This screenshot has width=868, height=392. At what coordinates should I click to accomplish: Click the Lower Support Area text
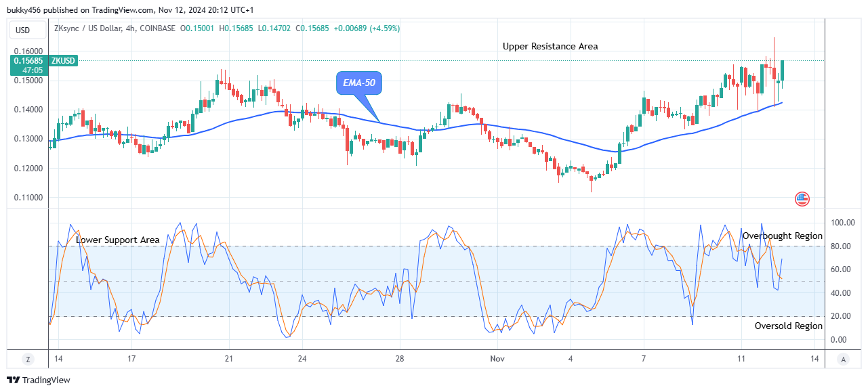click(118, 240)
